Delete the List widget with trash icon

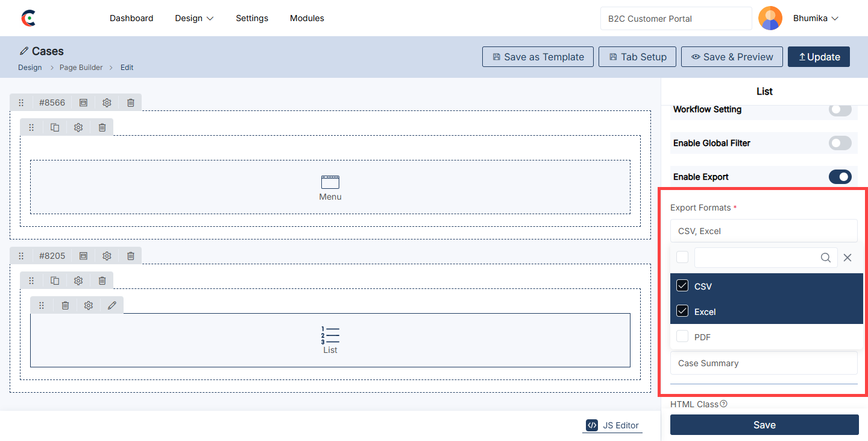pos(65,305)
